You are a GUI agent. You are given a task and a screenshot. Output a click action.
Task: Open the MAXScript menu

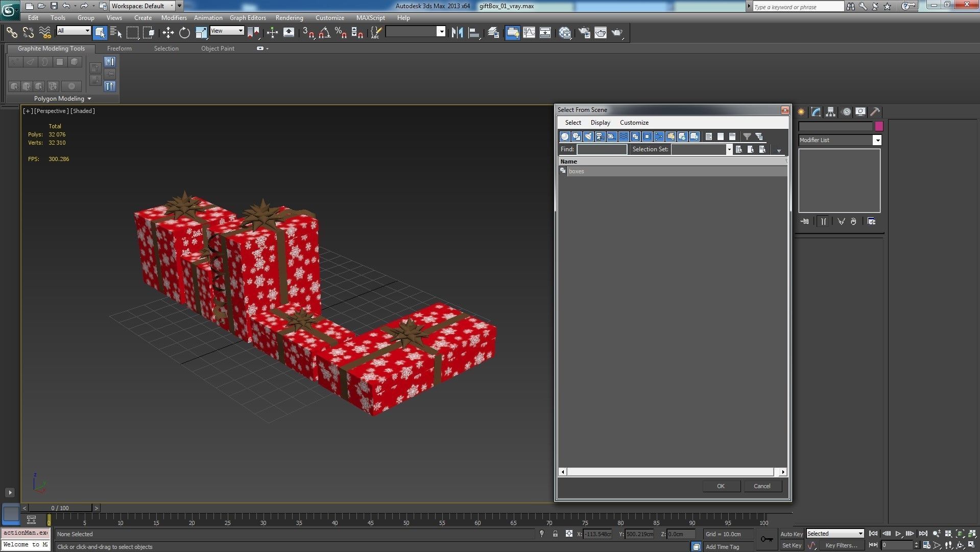click(x=370, y=17)
